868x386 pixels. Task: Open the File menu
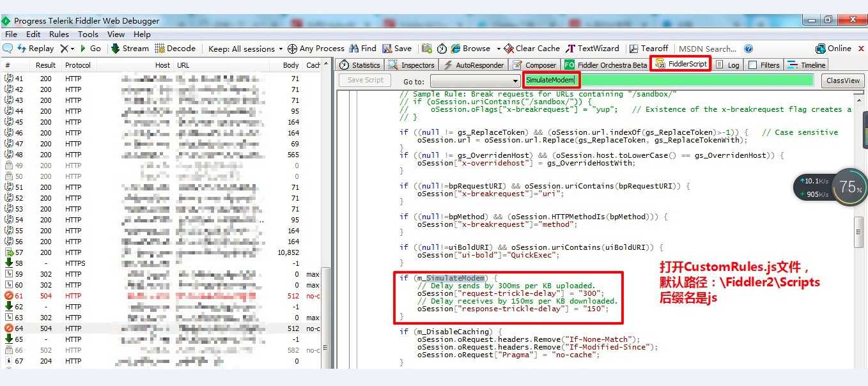click(x=12, y=35)
